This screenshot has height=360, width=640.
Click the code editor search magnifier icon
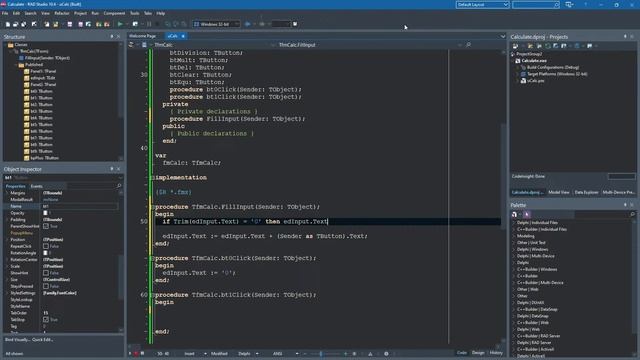[x=468, y=45]
